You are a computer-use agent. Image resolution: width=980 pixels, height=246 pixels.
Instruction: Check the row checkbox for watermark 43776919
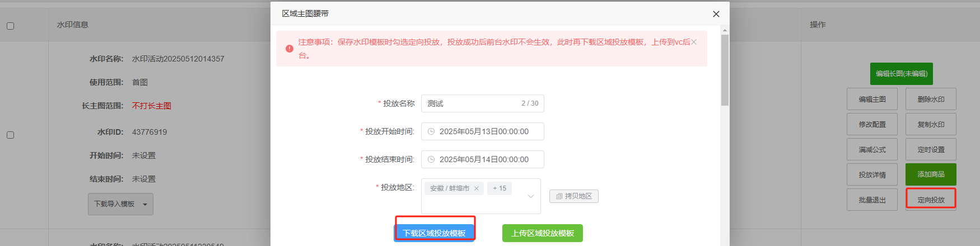(x=10, y=135)
